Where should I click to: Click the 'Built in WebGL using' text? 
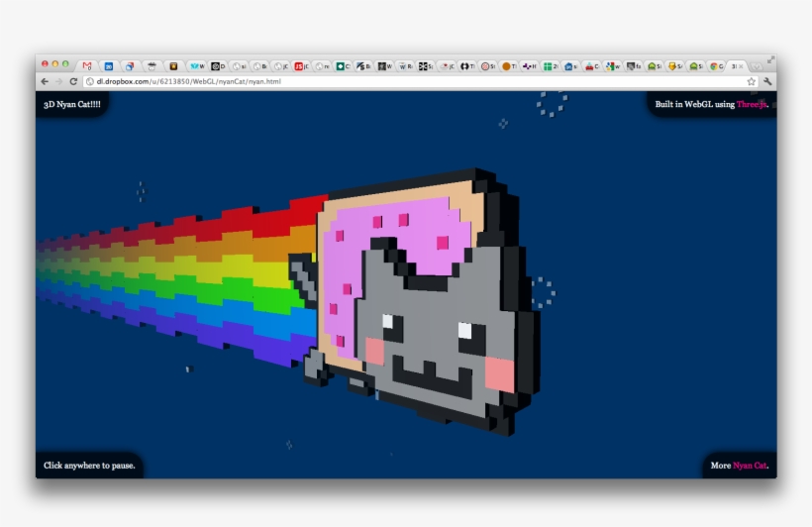(x=694, y=104)
